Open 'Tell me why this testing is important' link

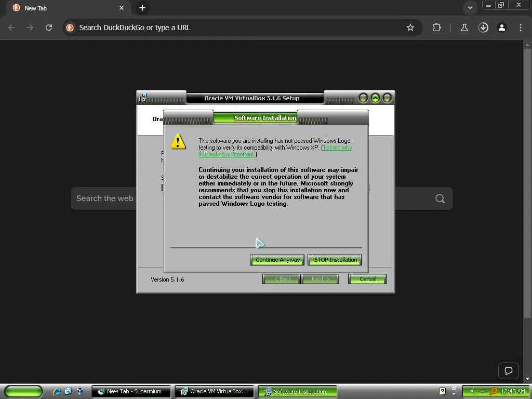(275, 151)
